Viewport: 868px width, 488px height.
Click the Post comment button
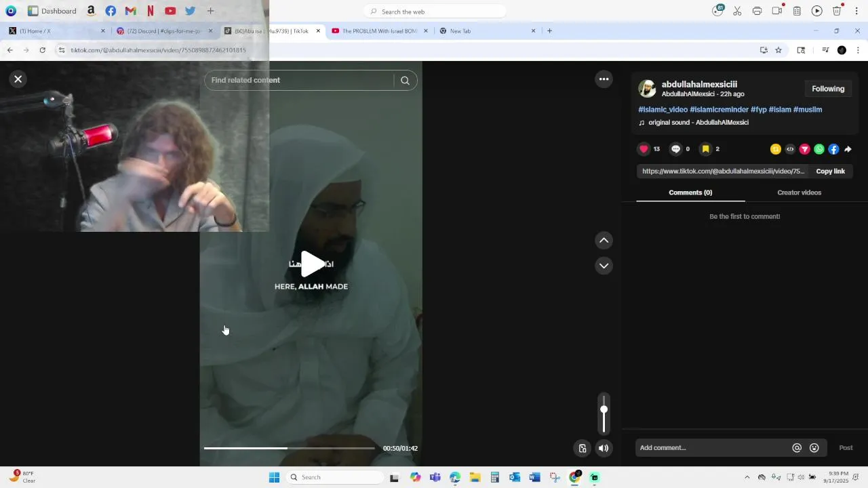point(846,448)
